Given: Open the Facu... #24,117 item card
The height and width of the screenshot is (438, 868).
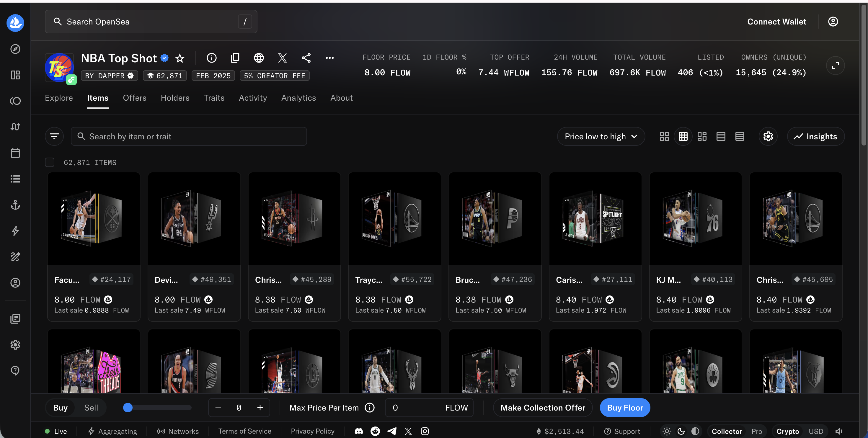Looking at the screenshot, I should [x=94, y=247].
